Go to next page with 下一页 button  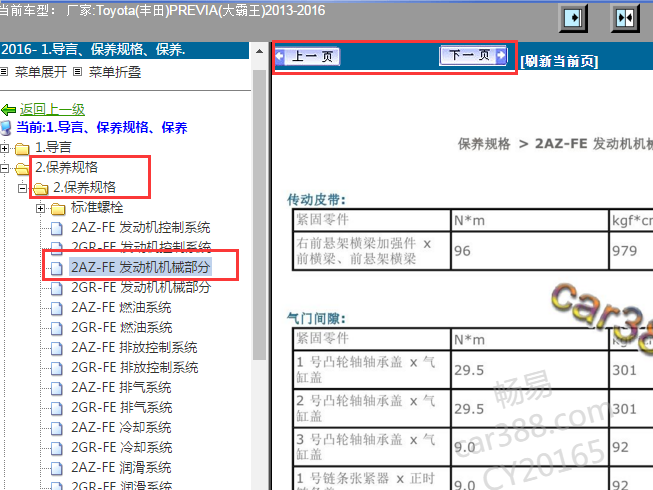474,55
